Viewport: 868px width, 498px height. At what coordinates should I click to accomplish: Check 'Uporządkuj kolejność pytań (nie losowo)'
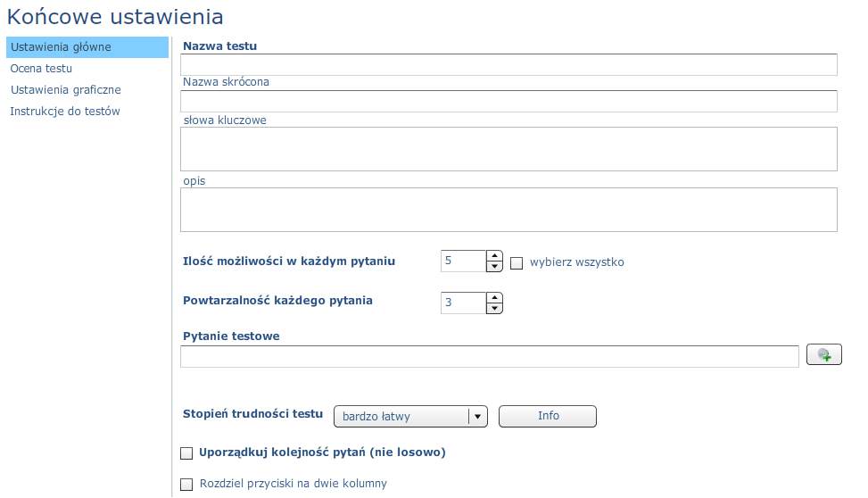186,453
